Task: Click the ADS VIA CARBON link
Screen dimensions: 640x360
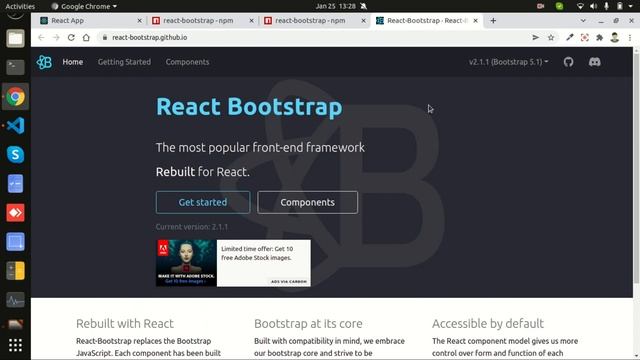Action: [289, 282]
